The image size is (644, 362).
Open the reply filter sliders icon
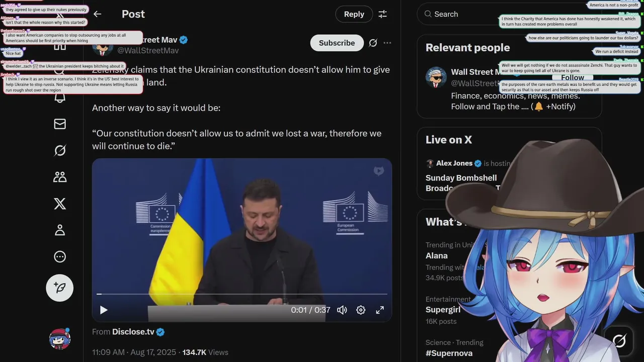tap(383, 14)
